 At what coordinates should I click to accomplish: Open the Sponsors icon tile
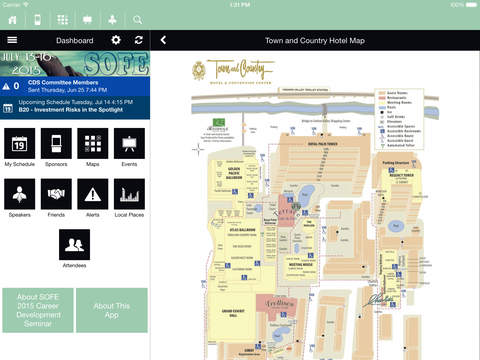coord(56,143)
